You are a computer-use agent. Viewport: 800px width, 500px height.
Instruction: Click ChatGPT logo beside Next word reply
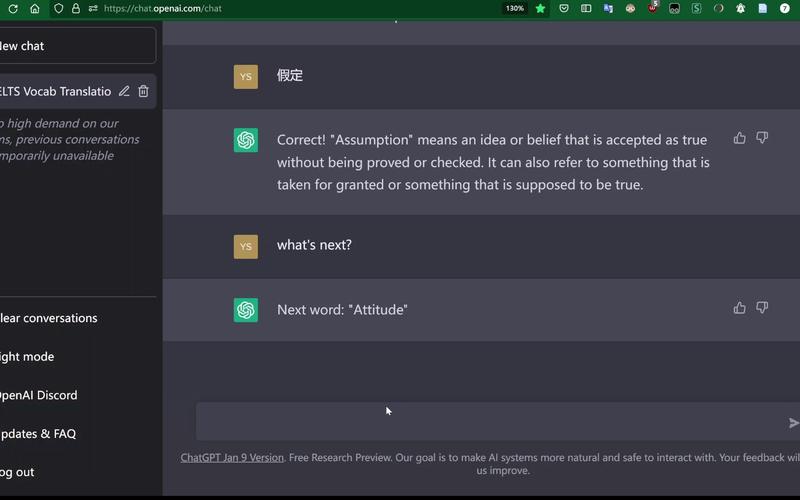[246, 310]
